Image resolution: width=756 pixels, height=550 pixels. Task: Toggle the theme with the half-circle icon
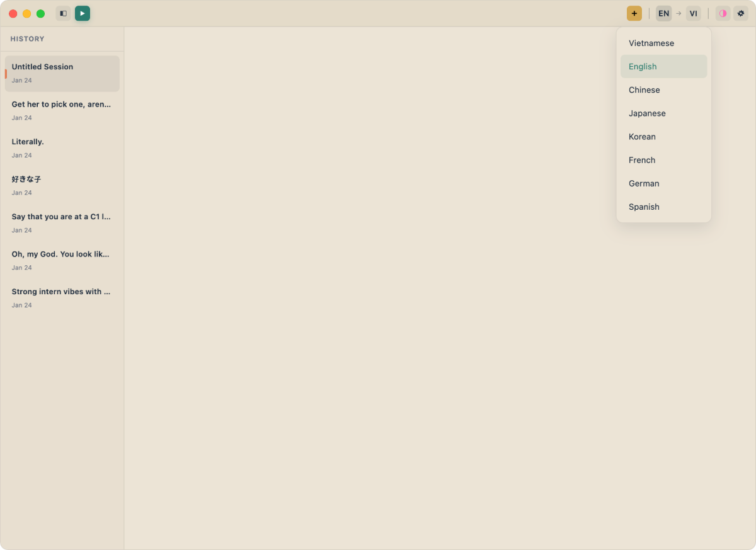[x=723, y=13]
